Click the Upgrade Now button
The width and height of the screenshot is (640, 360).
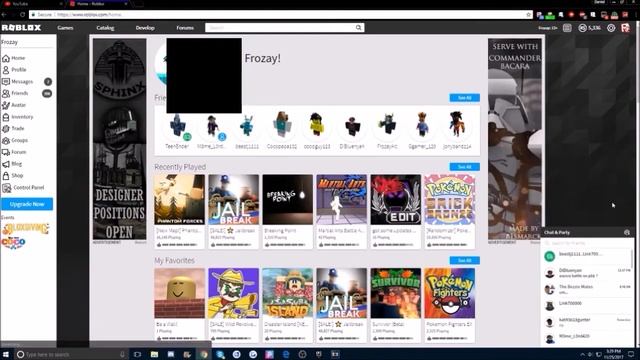coord(27,204)
